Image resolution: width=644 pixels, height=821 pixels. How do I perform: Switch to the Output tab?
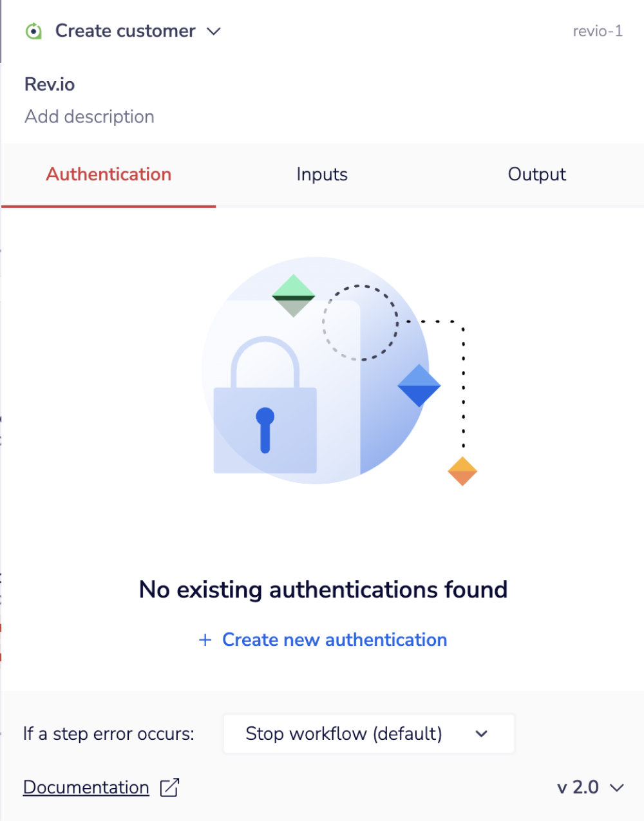[536, 174]
